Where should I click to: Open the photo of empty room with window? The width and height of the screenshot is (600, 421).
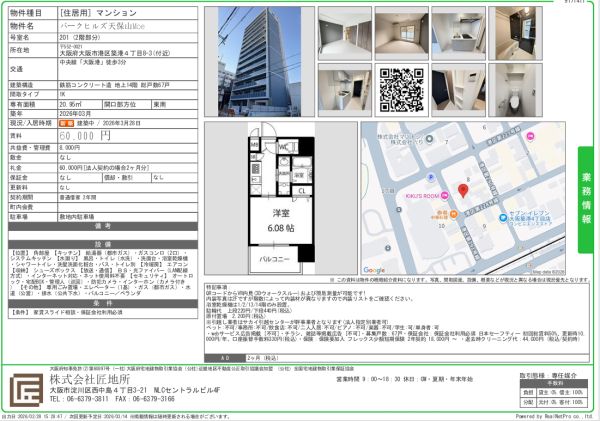(401, 33)
